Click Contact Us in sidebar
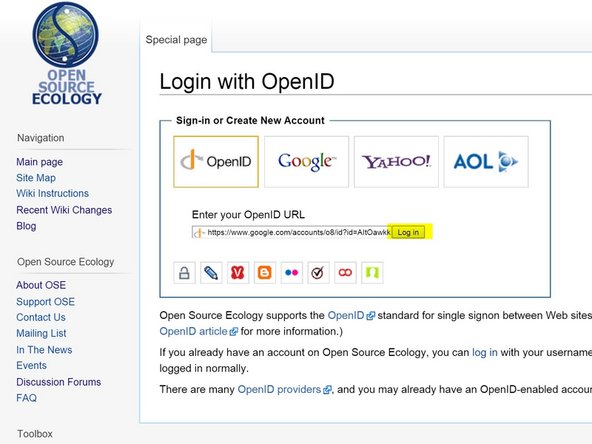 (41, 318)
